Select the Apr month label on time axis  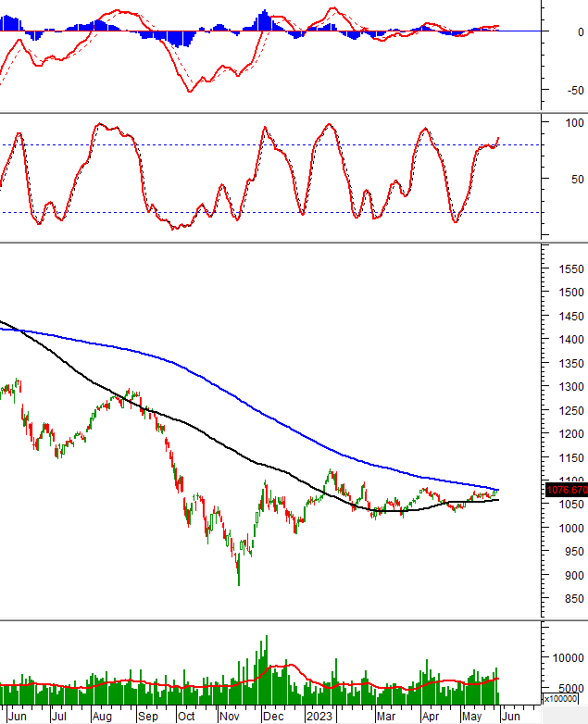coord(431,717)
